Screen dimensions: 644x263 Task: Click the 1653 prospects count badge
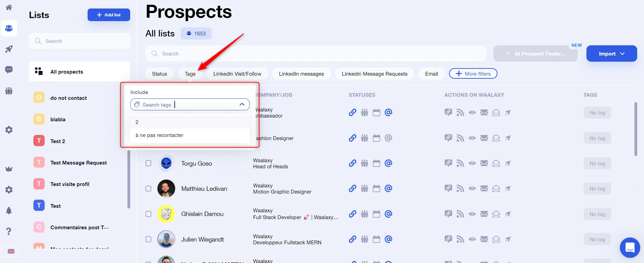click(x=196, y=33)
